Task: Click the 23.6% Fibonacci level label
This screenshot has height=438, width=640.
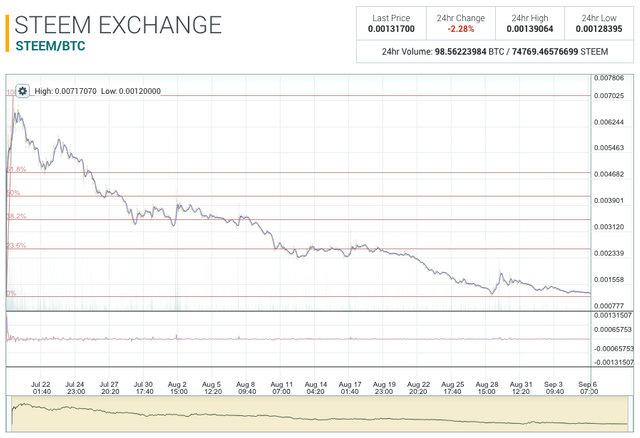Action: point(17,245)
